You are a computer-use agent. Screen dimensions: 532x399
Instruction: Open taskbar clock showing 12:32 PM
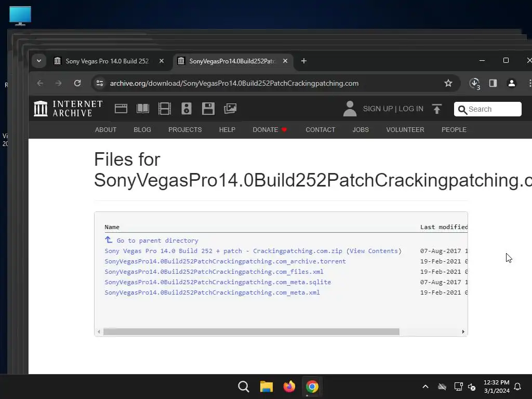[x=496, y=387]
